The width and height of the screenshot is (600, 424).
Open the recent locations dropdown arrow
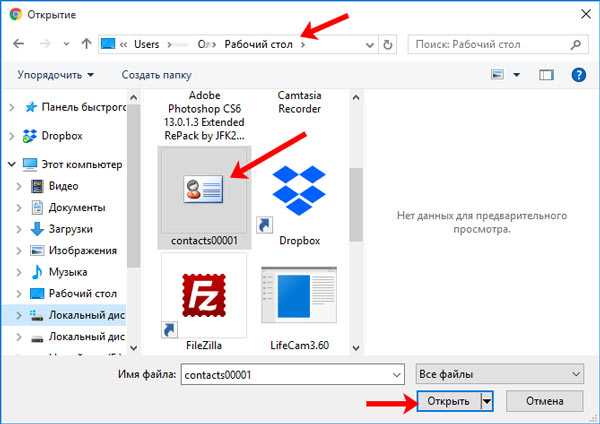67,44
